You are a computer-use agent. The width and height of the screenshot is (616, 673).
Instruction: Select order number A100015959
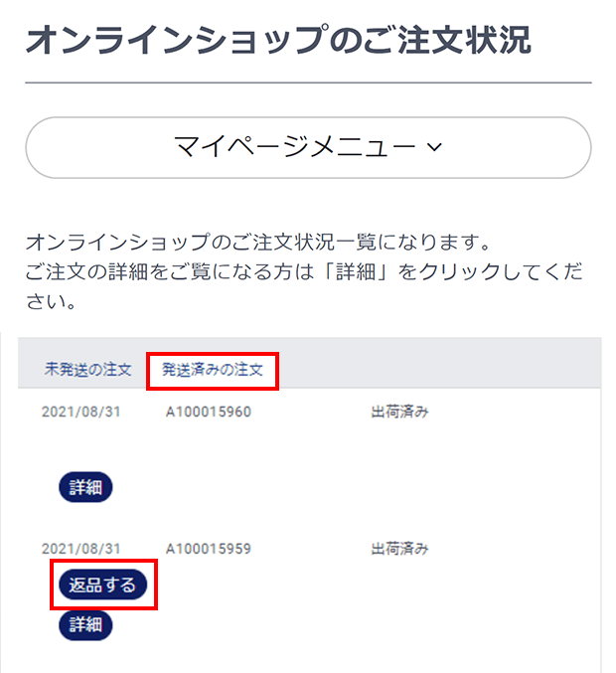(209, 549)
